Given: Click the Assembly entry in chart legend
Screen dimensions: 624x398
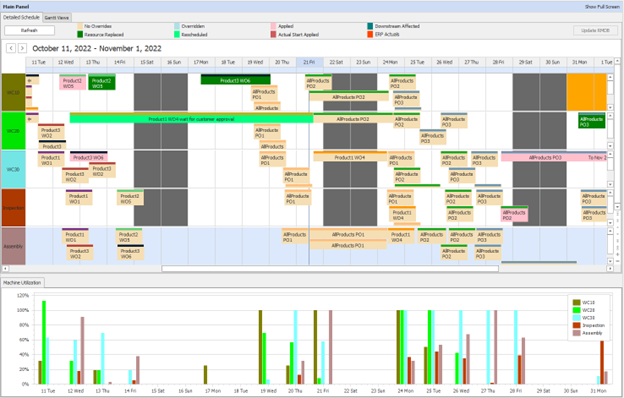Looking at the screenshot, I should tap(587, 333).
